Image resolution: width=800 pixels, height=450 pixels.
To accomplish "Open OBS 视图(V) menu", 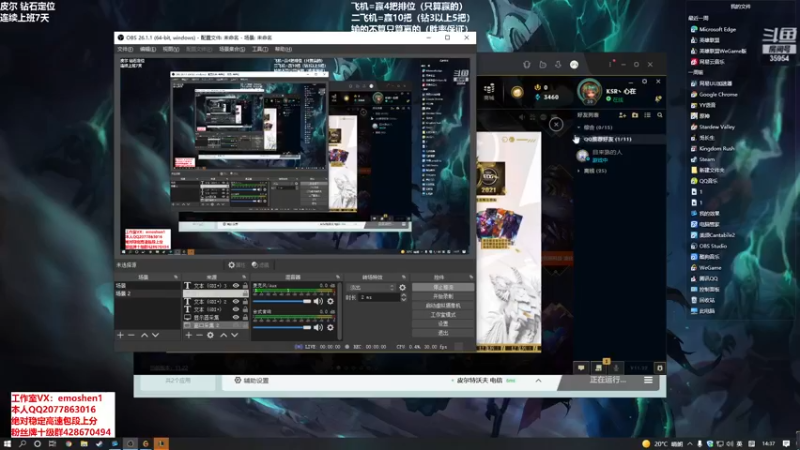I will [171, 49].
